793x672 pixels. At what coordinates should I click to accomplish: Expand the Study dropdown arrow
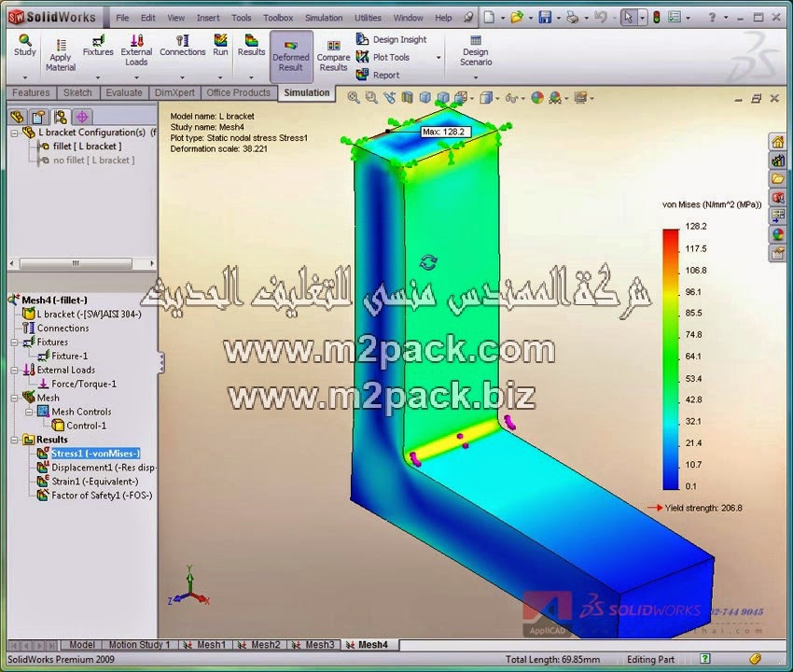point(25,77)
